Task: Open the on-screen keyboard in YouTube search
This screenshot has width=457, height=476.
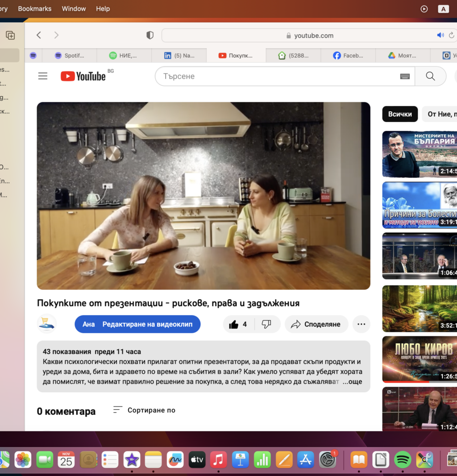Action: point(405,76)
